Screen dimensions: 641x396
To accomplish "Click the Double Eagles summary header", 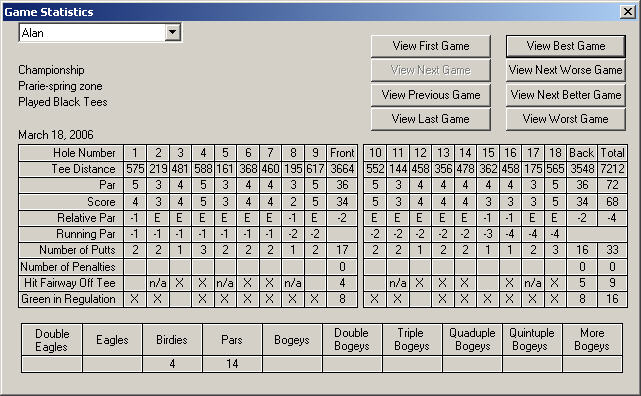I will pos(52,340).
